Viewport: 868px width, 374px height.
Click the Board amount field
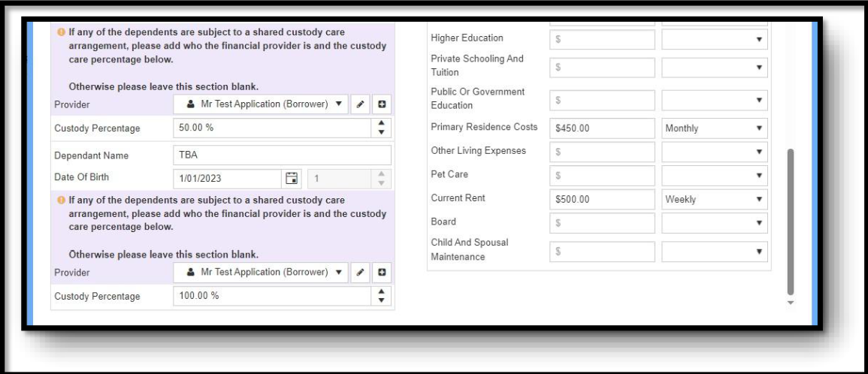click(602, 223)
